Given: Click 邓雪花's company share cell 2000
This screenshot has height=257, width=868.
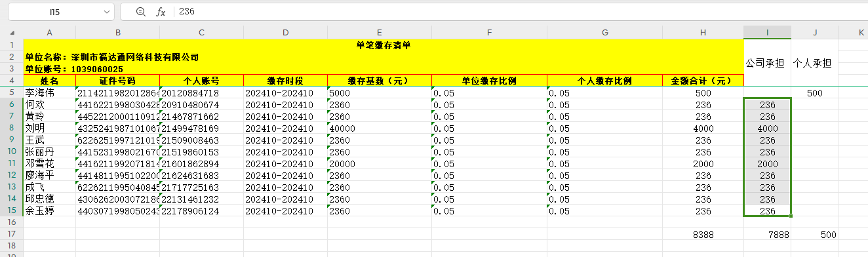Looking at the screenshot, I should click(767, 163).
